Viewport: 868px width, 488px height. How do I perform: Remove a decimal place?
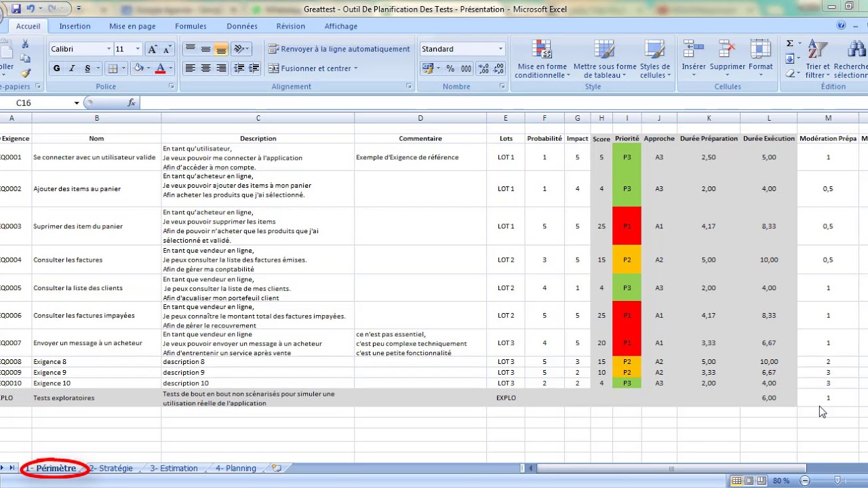[499, 68]
